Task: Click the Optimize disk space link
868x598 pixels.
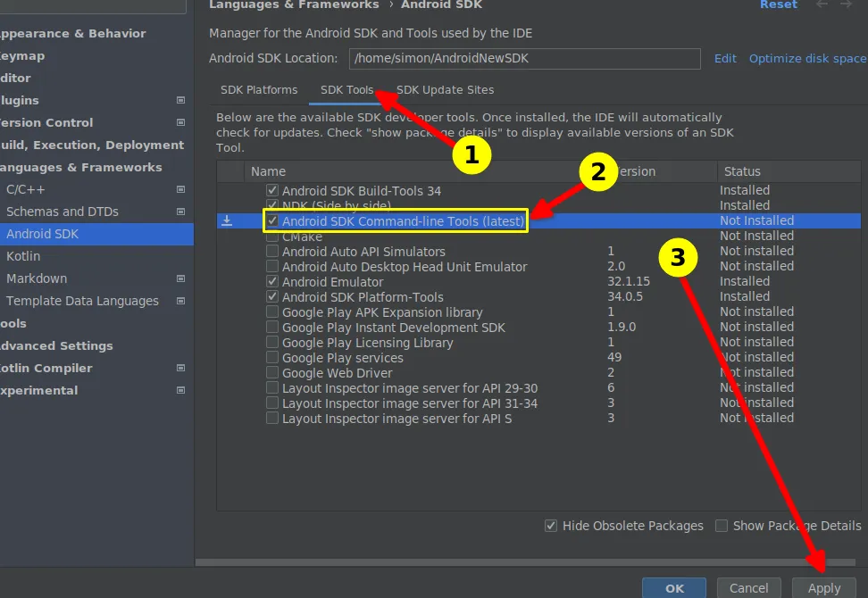Action: (x=807, y=59)
